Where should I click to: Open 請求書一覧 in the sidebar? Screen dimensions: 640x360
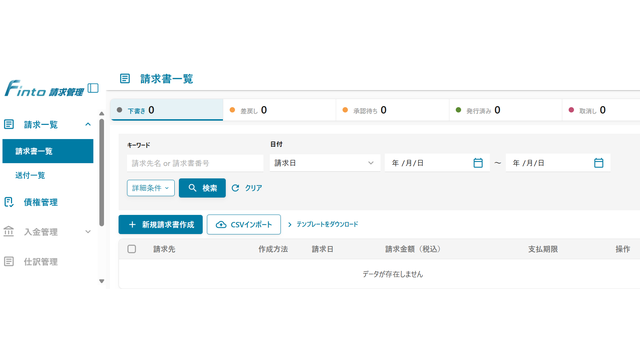tap(48, 151)
